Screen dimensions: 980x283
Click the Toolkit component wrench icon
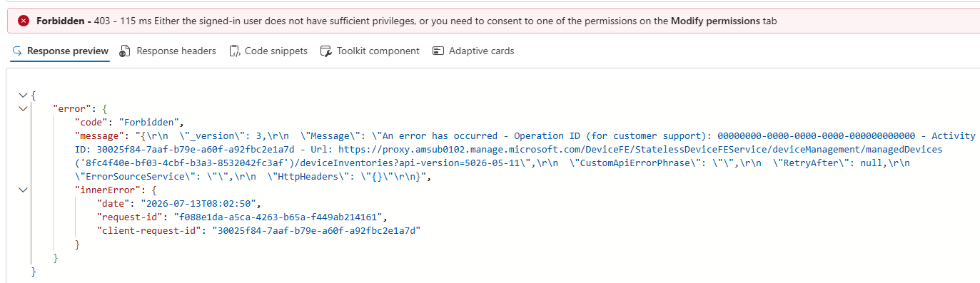[325, 51]
